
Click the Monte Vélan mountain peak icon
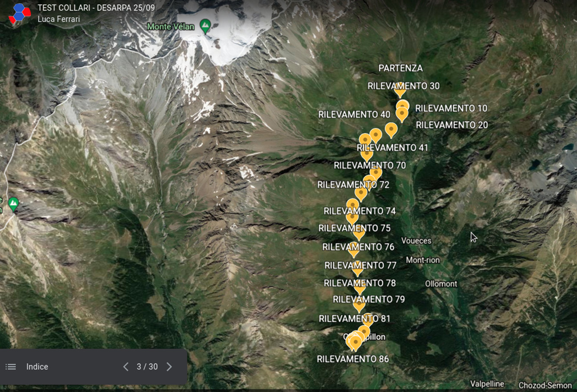(x=205, y=26)
